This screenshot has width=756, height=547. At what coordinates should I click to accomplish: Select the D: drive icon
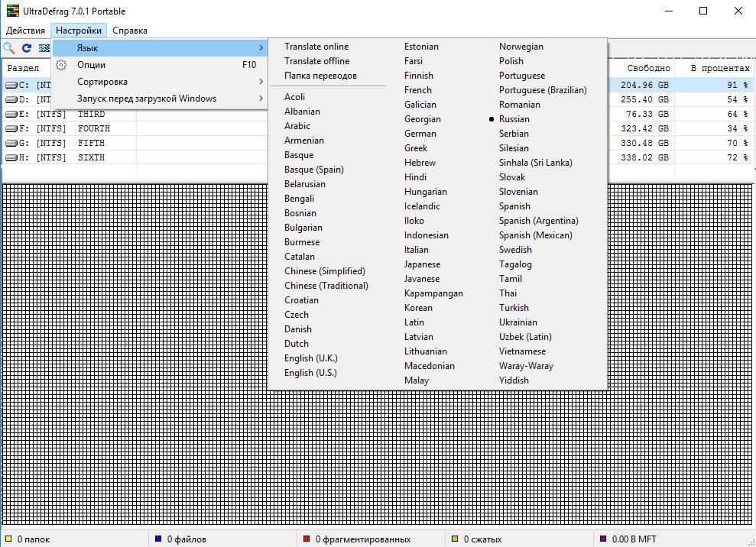[x=11, y=100]
